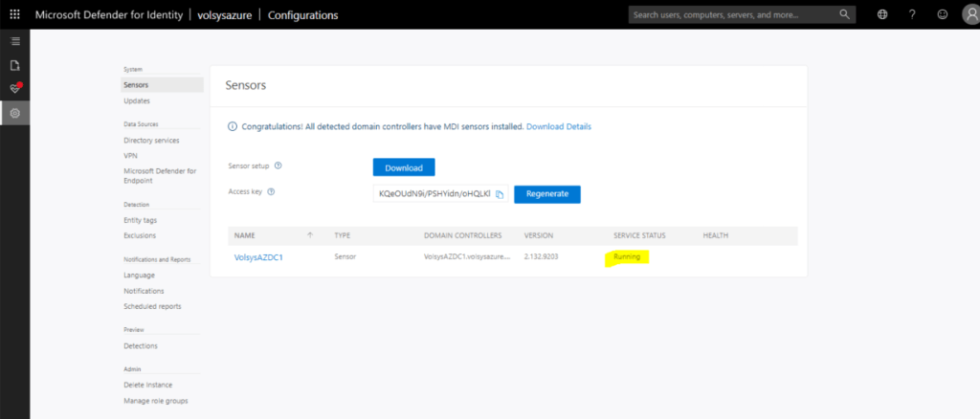The height and width of the screenshot is (419, 980).
Task: Sort sensors by the Name column arrow
Action: [x=310, y=234]
